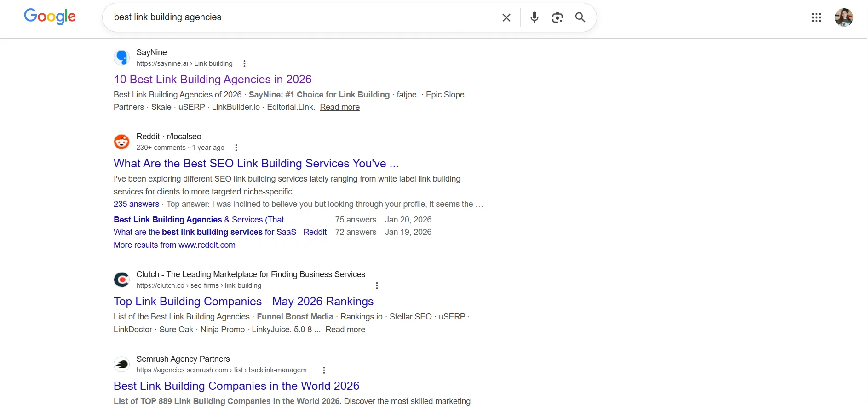Open 'Best Link Building Companies in the World 2026'
This screenshot has width=868, height=410.
pos(236,386)
